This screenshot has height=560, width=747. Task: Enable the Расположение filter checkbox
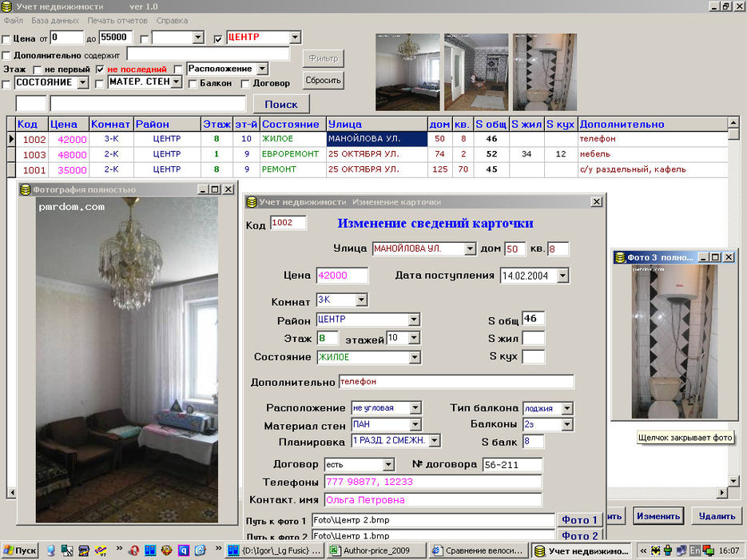click(178, 70)
